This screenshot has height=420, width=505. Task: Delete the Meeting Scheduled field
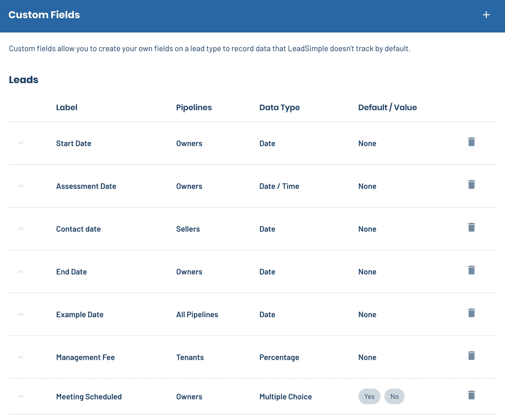point(471,395)
